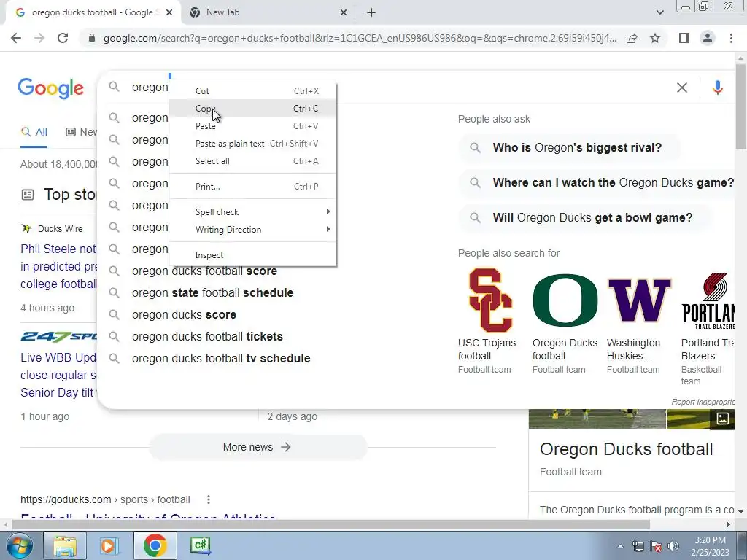
Task: Open Windows Explorer from taskbar
Action: (65, 545)
